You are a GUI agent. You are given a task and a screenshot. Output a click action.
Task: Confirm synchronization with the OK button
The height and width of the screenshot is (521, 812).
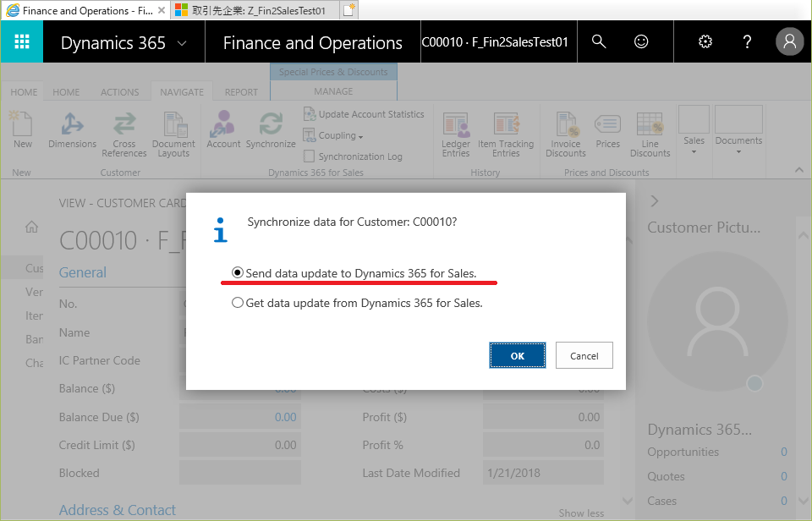pos(518,355)
